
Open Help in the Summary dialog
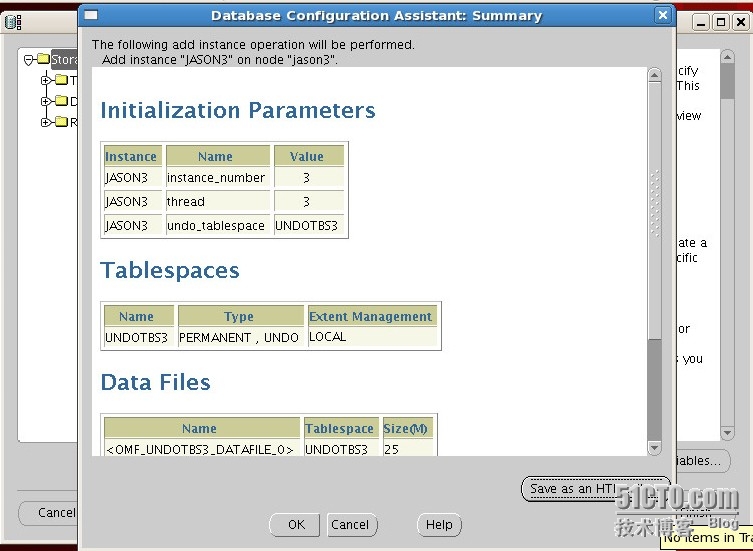(439, 525)
